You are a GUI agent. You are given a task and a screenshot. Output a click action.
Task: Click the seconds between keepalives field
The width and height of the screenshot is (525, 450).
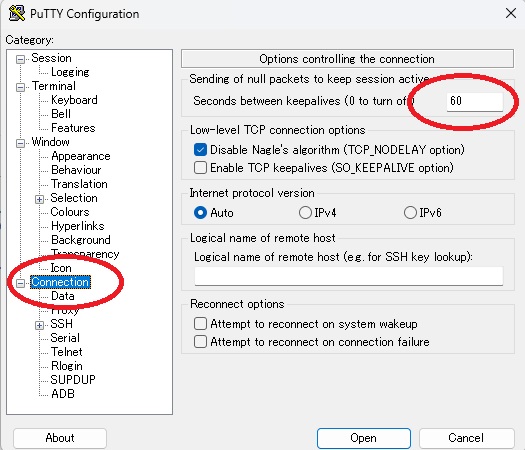[x=474, y=101]
